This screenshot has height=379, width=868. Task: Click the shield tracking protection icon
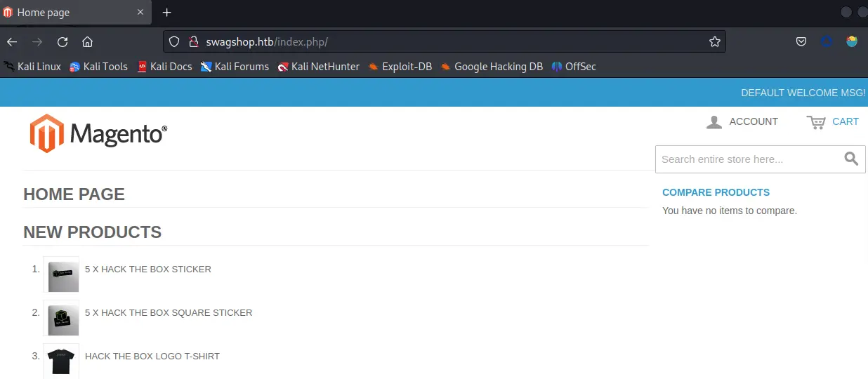[x=175, y=42]
